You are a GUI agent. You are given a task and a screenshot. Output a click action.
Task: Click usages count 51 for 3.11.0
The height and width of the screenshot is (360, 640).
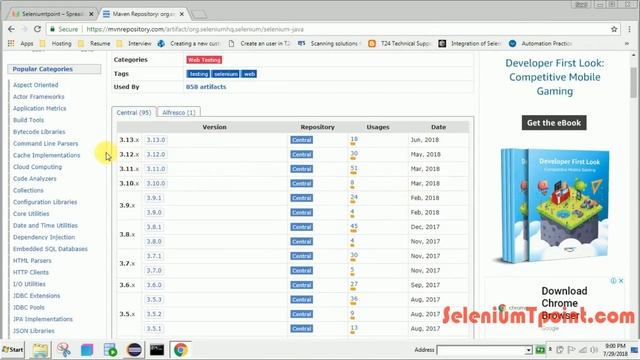pos(353,168)
